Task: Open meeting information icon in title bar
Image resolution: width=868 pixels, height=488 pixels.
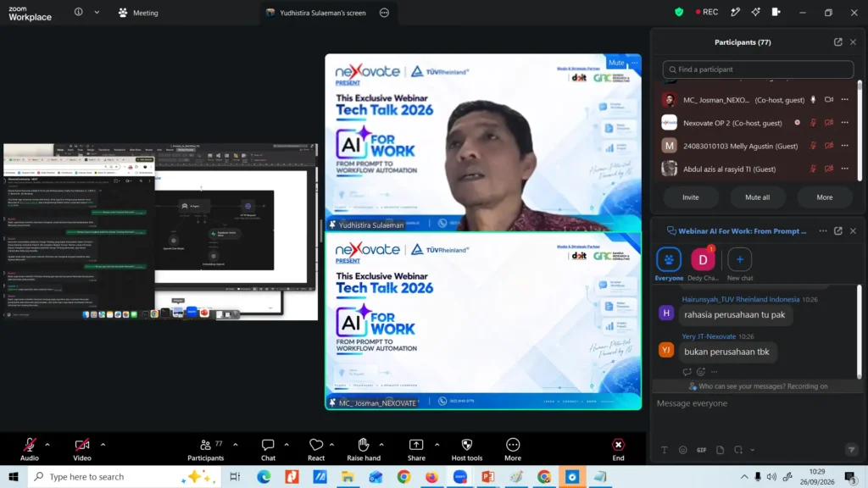Action: (x=79, y=12)
